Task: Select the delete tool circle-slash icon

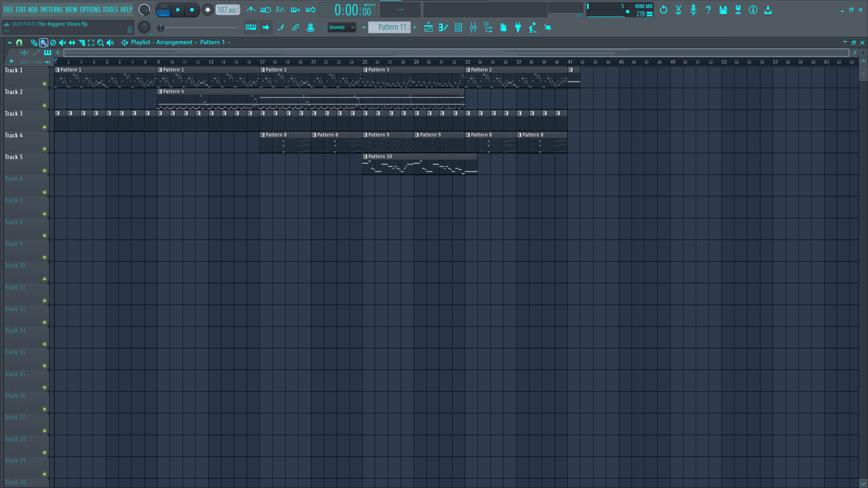Action: pyautogui.click(x=53, y=42)
